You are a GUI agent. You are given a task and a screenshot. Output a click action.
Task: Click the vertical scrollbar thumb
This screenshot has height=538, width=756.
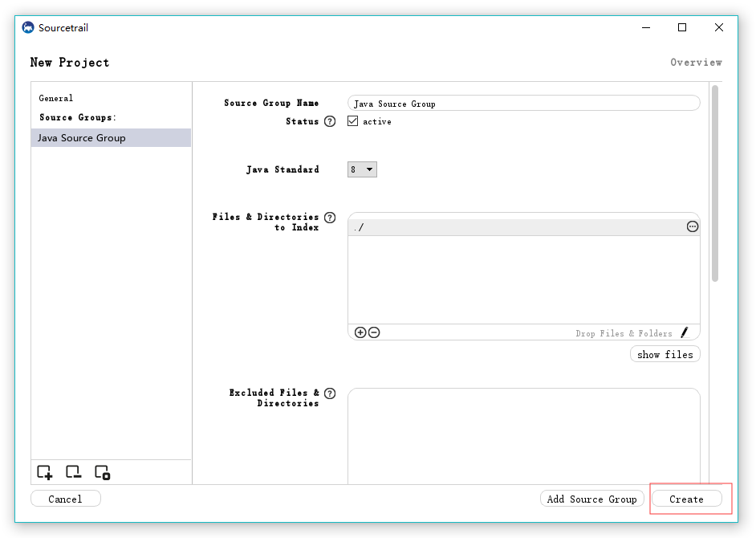pos(715,183)
